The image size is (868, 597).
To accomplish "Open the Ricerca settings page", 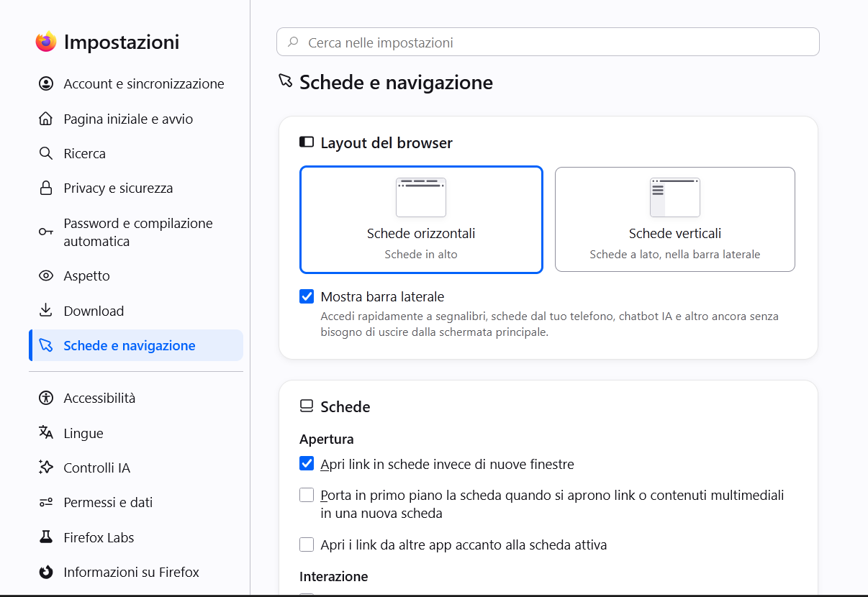I will tap(136, 153).
